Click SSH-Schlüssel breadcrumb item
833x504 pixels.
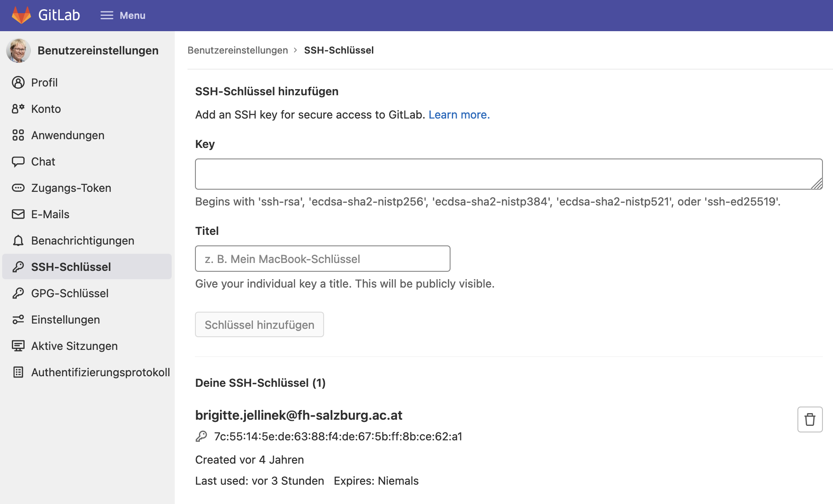[x=339, y=50]
